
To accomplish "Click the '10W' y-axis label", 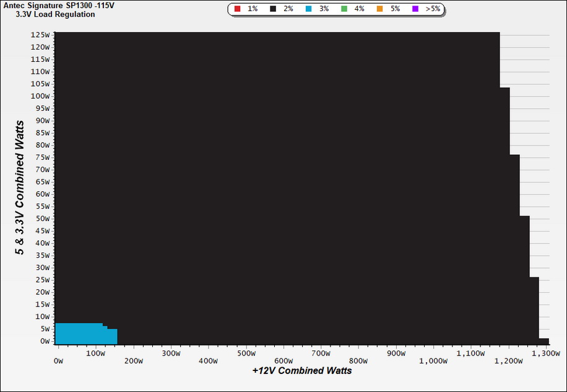I will (x=42, y=317).
